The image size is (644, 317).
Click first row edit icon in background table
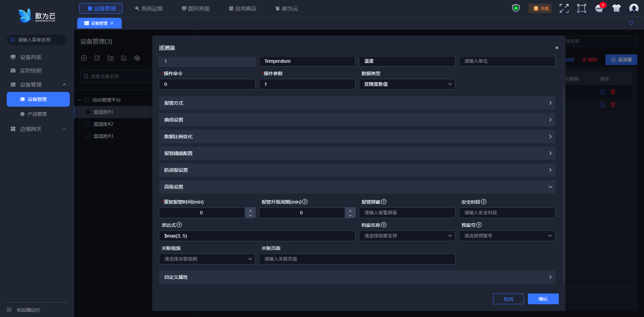(603, 92)
